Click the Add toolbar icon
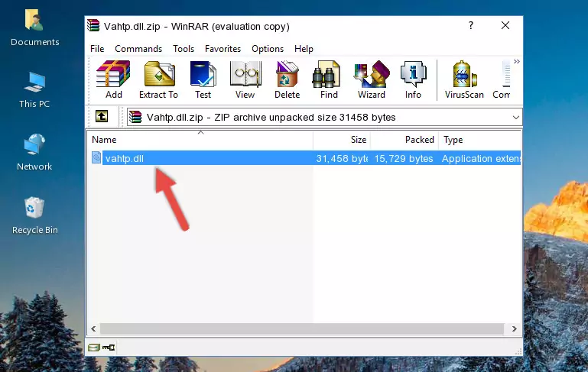Image resolution: width=588 pixels, height=372 pixels. (113, 79)
